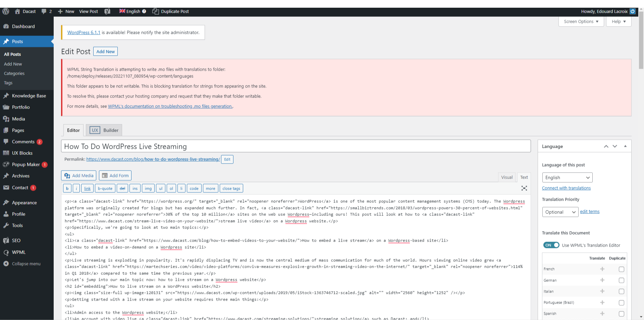
Task: Click the Duplicate Post icon in admin bar
Action: [x=155, y=11]
